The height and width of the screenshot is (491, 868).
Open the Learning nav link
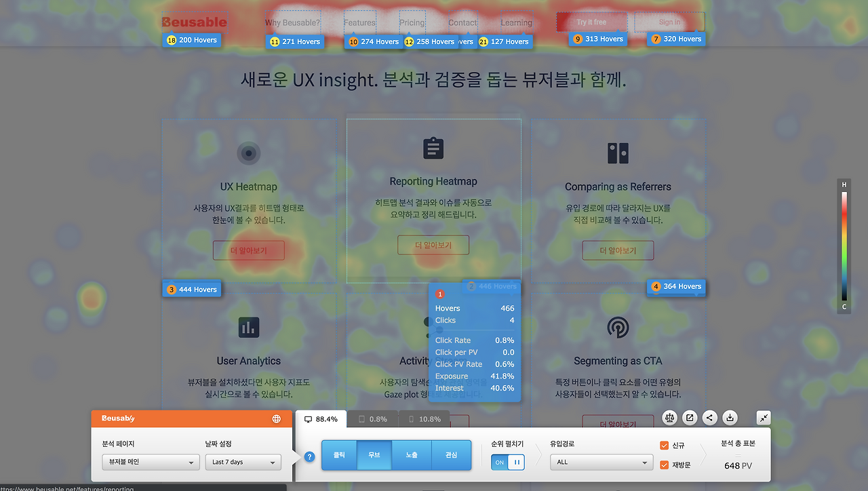516,22
